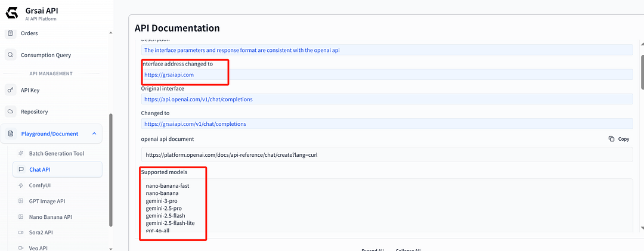Click grsaiapi.com/v1/chat/completions URL
Screen dimensions: 644x251
(x=195, y=123)
